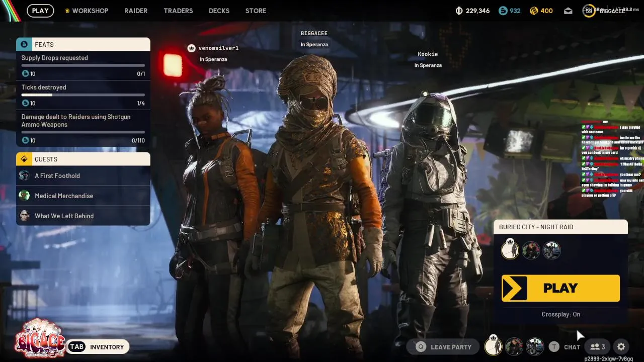Select Ticks destroyed feat
The width and height of the screenshot is (644, 362).
click(x=83, y=95)
